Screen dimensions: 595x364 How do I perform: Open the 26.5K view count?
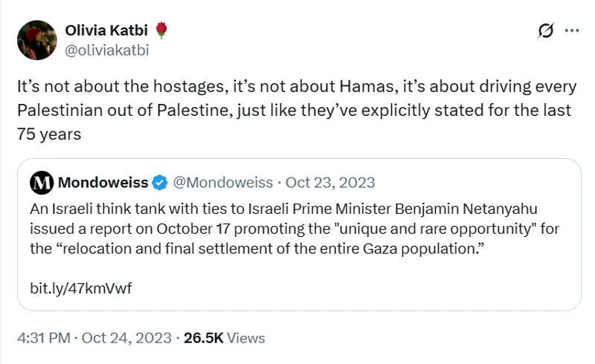[x=203, y=338]
